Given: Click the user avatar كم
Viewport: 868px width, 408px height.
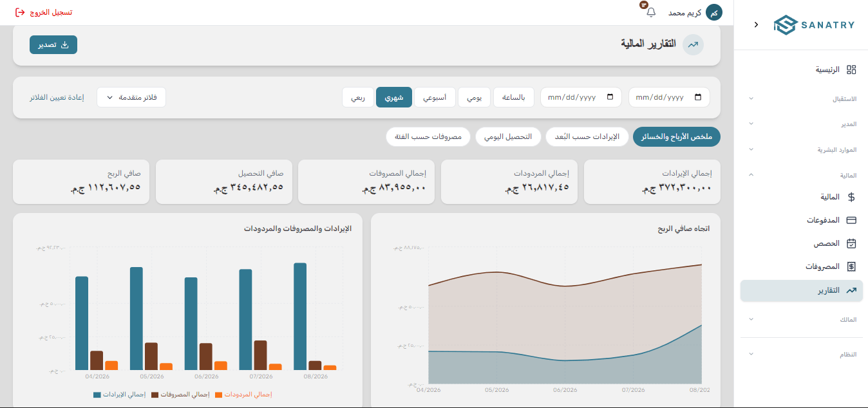Looking at the screenshot, I should point(714,12).
